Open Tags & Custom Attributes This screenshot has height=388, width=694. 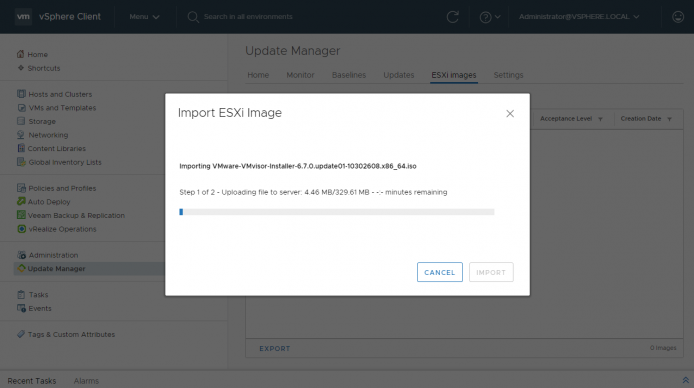click(x=71, y=334)
